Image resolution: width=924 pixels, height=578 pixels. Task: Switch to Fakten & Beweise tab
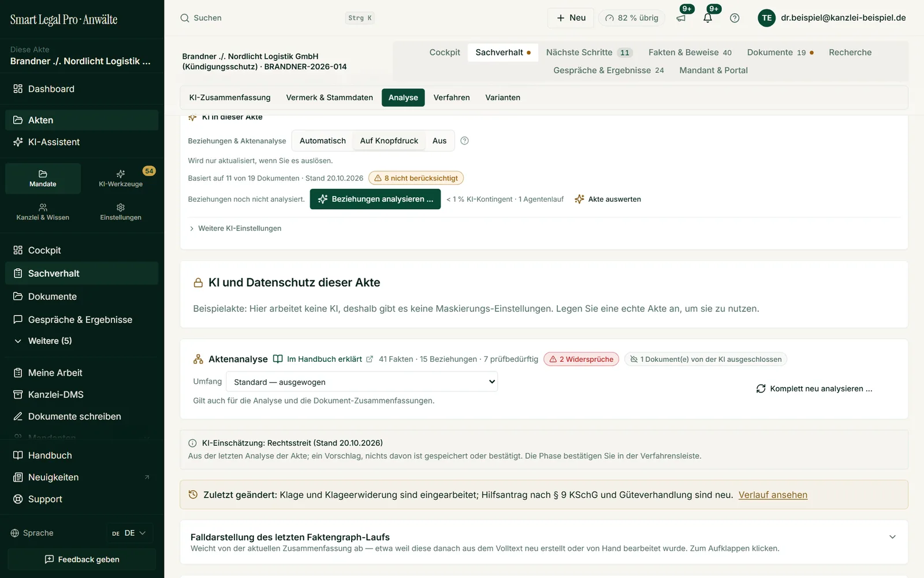[690, 53]
